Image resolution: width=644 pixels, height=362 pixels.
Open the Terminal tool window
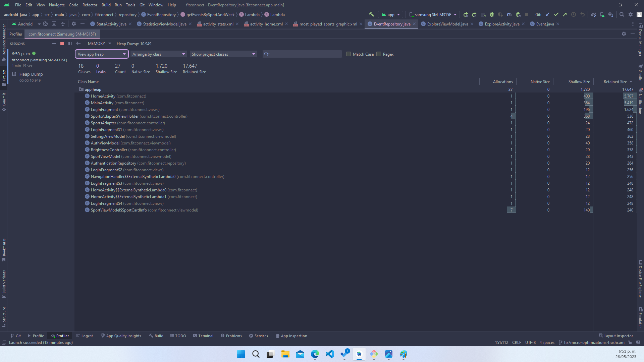(x=203, y=336)
